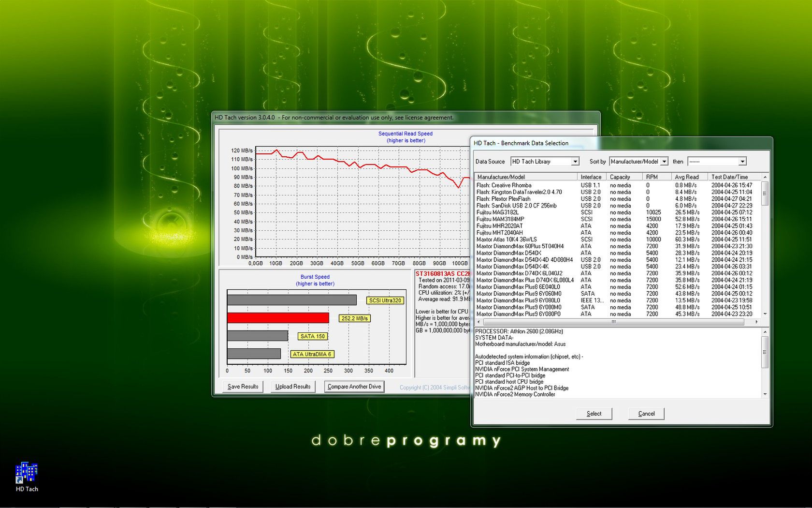Select the Flash: Plextor PlexFlash row
This screenshot has height=508, width=812.
pyautogui.click(x=618, y=199)
